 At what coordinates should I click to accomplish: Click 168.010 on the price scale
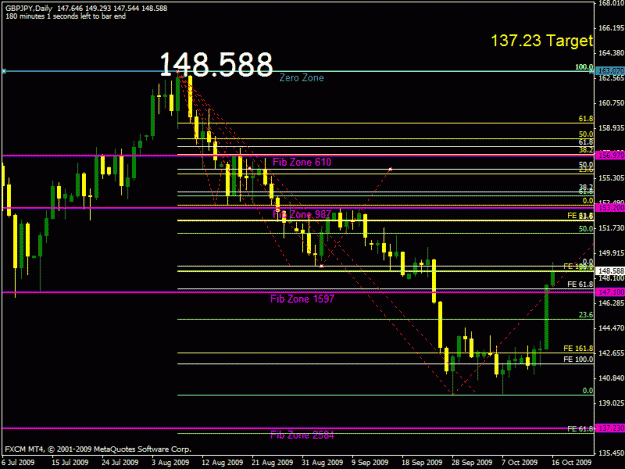click(x=611, y=3)
